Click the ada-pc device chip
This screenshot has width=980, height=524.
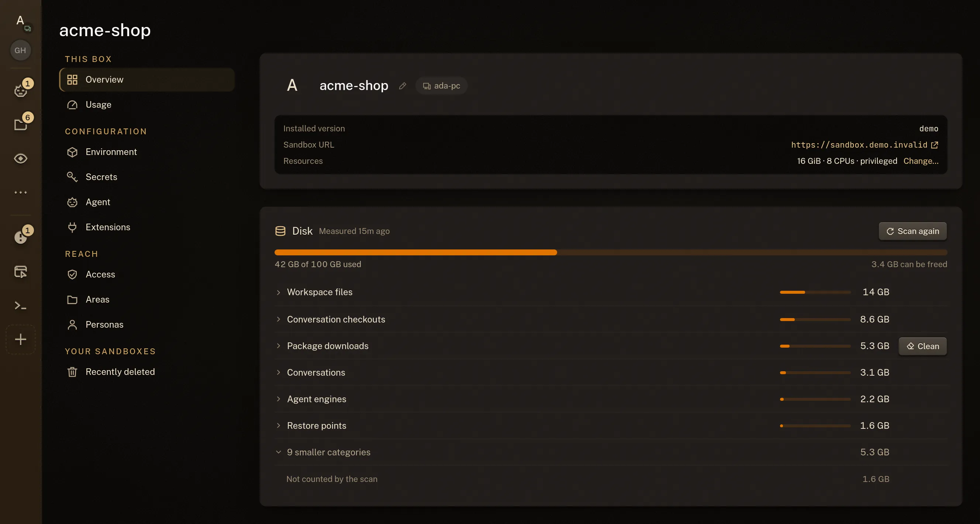[x=441, y=86]
